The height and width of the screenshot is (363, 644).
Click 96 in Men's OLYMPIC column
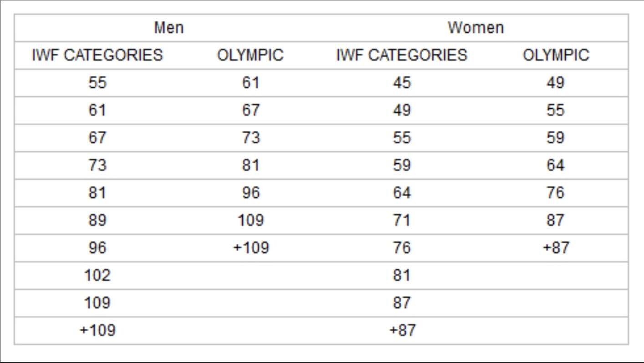tap(250, 193)
